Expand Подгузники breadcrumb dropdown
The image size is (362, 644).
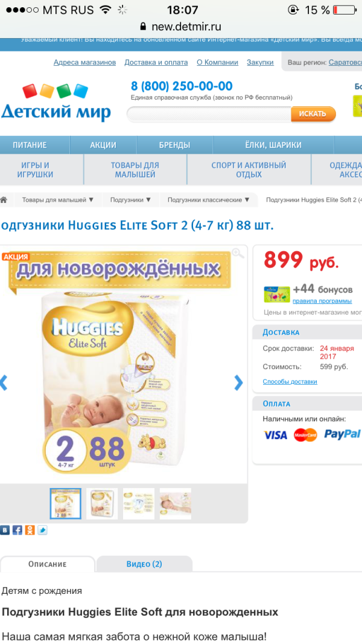[x=130, y=200]
